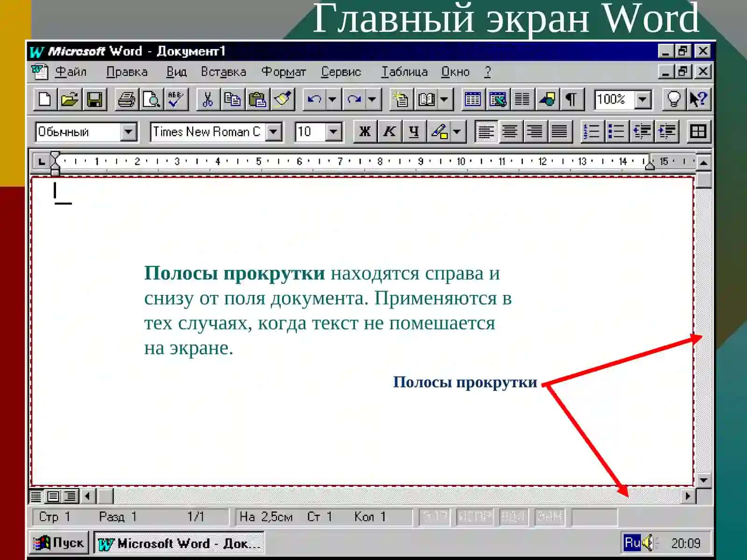Select Microsoft Word taskbar button
747x560 pixels.
coord(179,543)
